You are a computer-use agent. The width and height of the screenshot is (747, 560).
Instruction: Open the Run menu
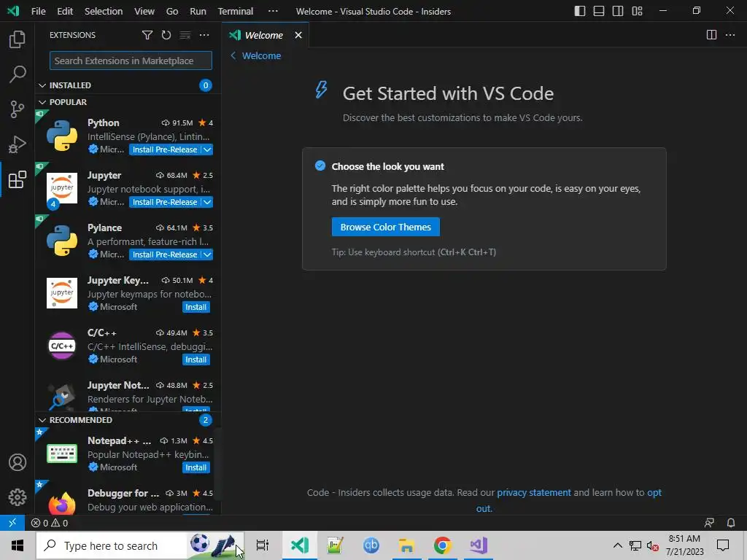pos(198,11)
